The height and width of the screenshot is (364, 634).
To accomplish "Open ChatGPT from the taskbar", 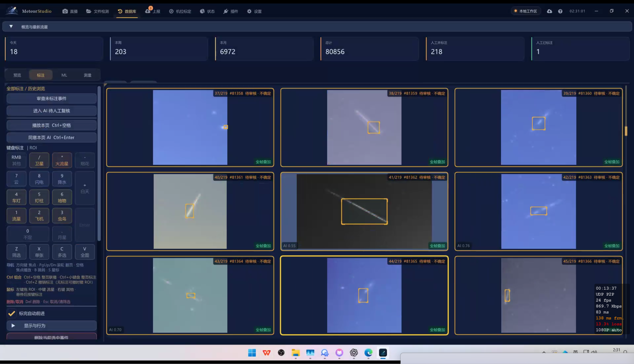I will [354, 353].
